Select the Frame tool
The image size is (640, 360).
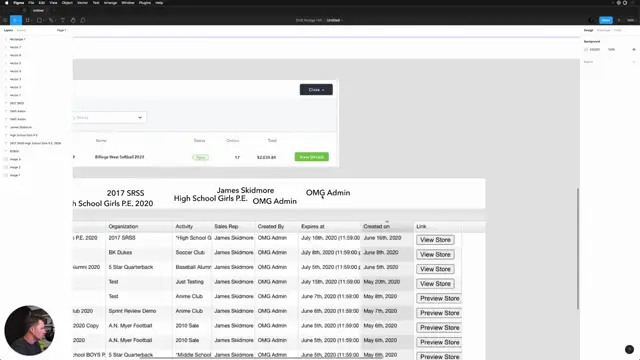click(x=28, y=20)
